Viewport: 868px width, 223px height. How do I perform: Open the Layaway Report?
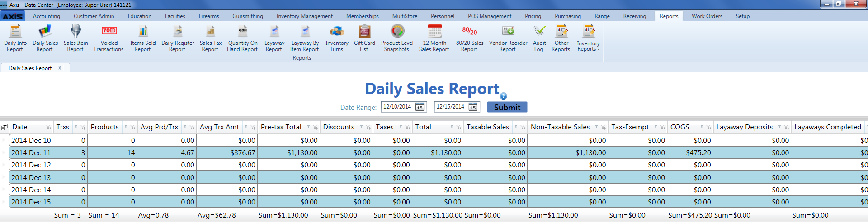coord(274,38)
